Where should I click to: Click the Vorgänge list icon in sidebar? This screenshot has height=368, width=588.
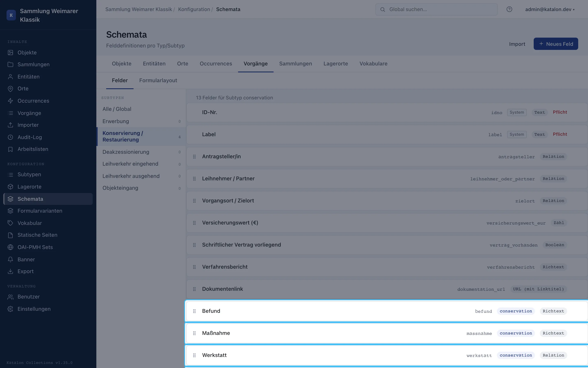coord(10,113)
